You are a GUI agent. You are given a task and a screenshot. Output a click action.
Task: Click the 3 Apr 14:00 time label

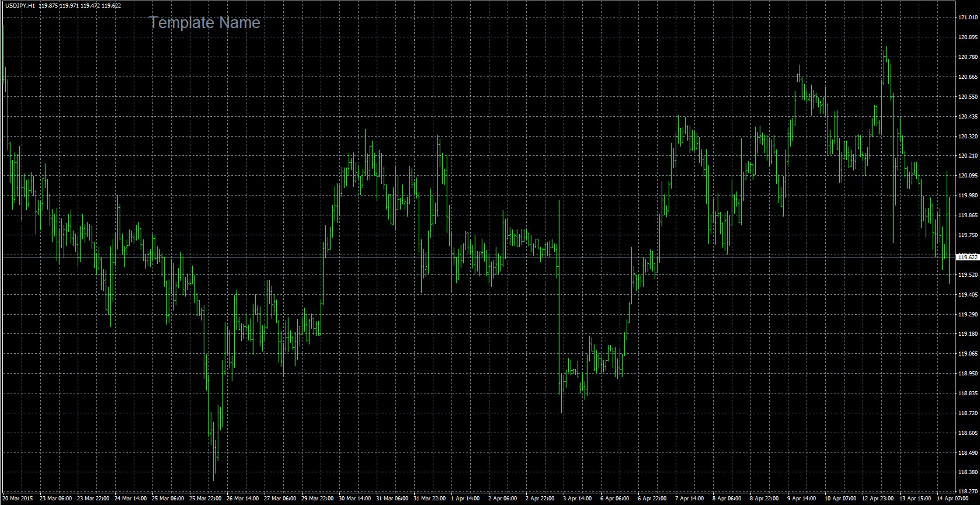(x=578, y=499)
